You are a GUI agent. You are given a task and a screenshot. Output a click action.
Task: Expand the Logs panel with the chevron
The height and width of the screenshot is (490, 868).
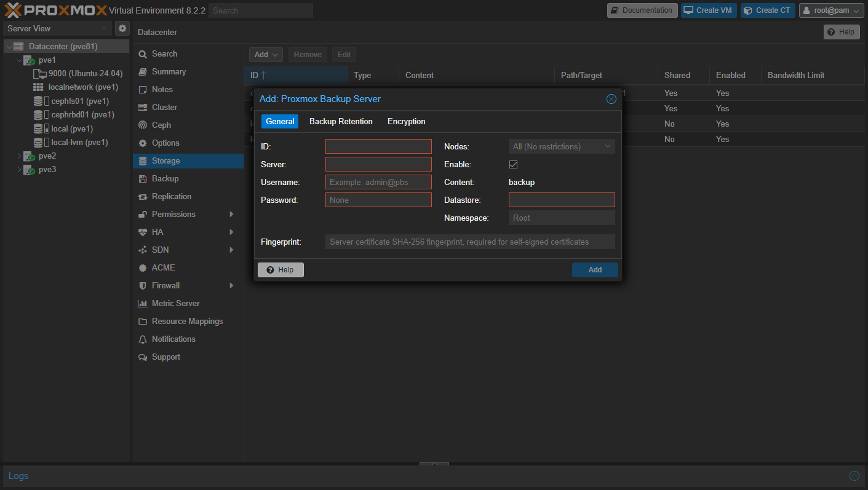[854, 476]
